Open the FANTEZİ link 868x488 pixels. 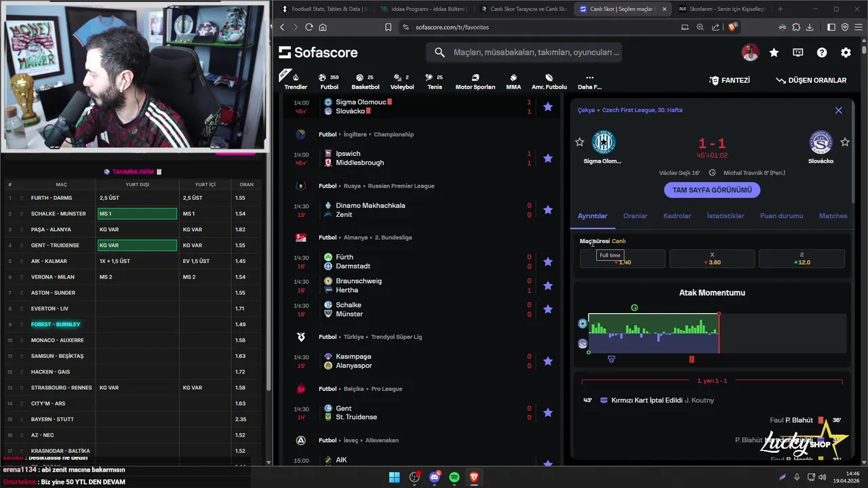coord(730,80)
